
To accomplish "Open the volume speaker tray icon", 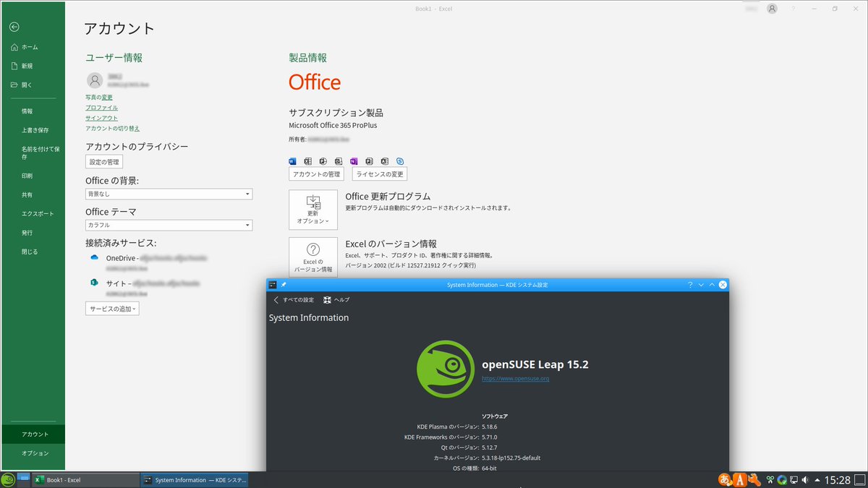I will pos(805,480).
